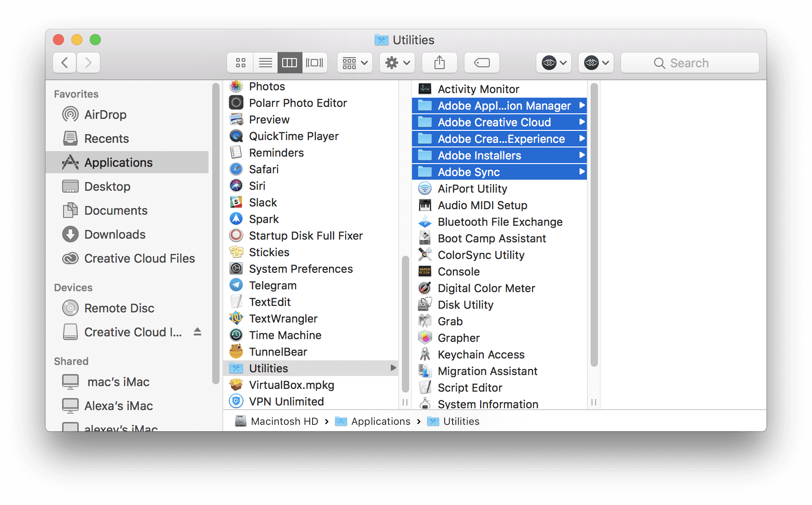Switch to icon view

coord(240,63)
